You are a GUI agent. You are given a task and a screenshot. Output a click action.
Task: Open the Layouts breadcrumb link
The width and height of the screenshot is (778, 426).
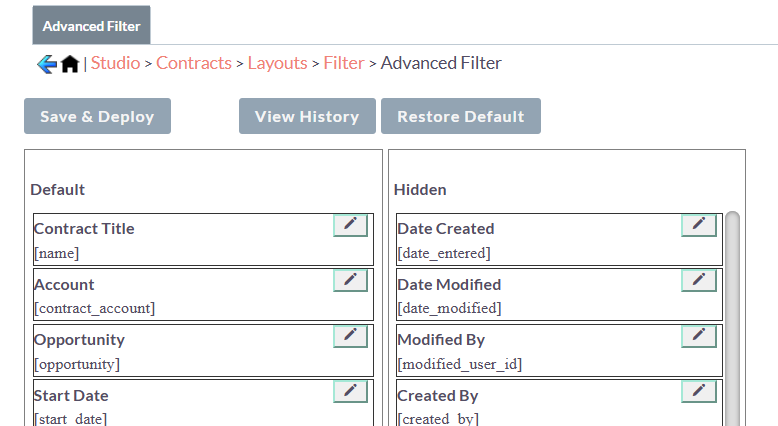[x=277, y=63]
